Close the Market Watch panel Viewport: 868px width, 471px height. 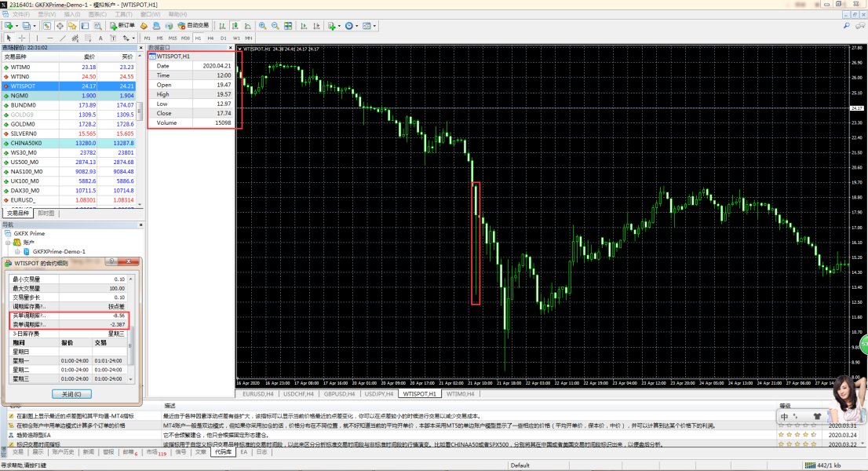140,48
